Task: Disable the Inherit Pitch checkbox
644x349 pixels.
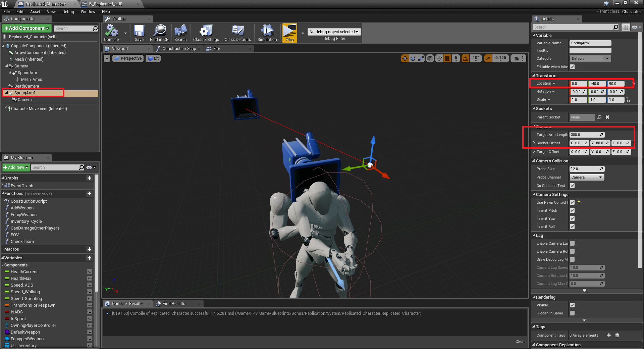Action: [572, 210]
